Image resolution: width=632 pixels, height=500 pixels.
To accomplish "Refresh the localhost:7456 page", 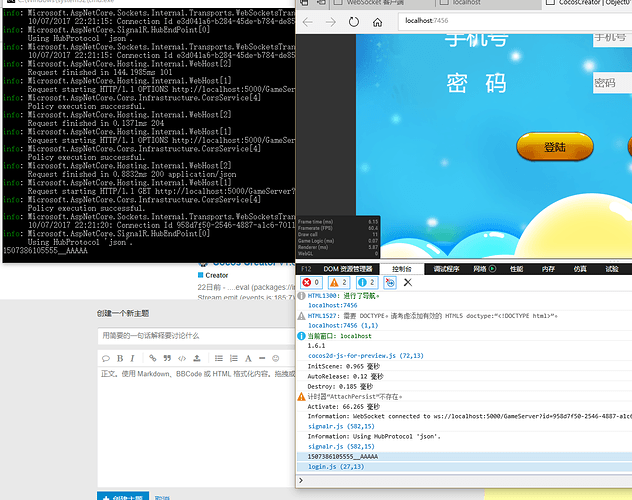I will click(x=354, y=22).
